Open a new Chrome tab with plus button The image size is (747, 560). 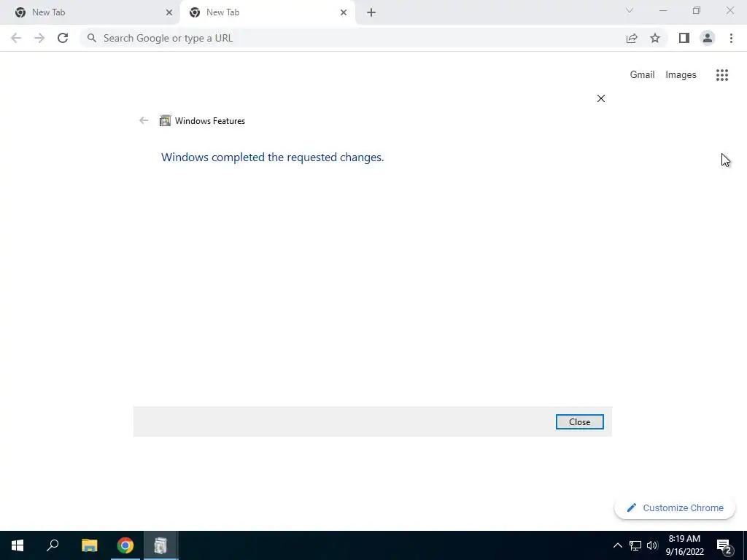point(371,12)
